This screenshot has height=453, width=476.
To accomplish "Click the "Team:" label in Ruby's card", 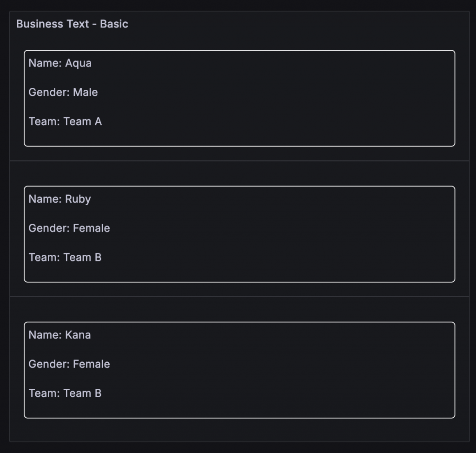I will pos(44,257).
